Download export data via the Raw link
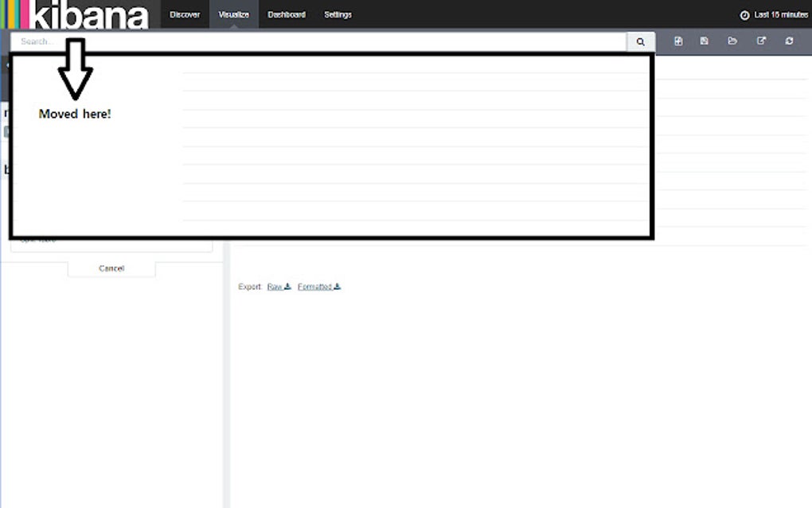This screenshot has height=508, width=812. coord(276,286)
